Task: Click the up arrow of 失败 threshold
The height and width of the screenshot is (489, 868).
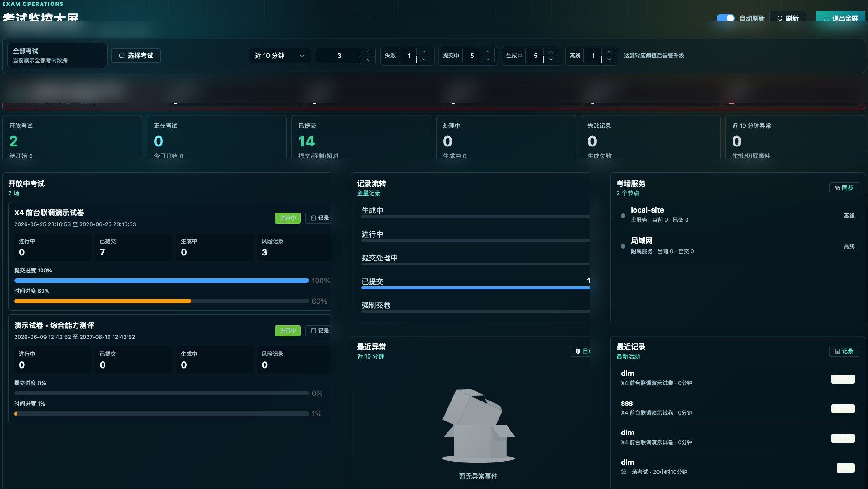Action: (424, 52)
